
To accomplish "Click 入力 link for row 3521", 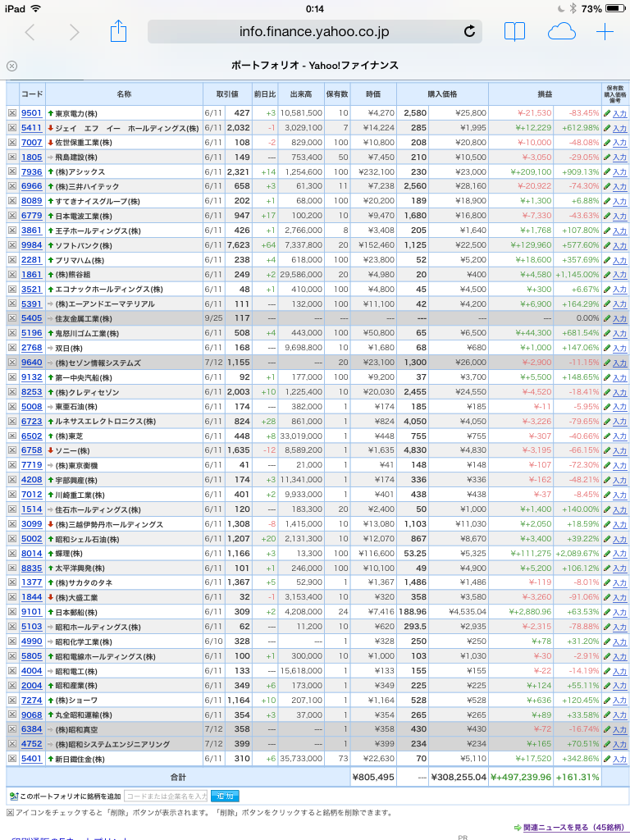I will click(620, 290).
